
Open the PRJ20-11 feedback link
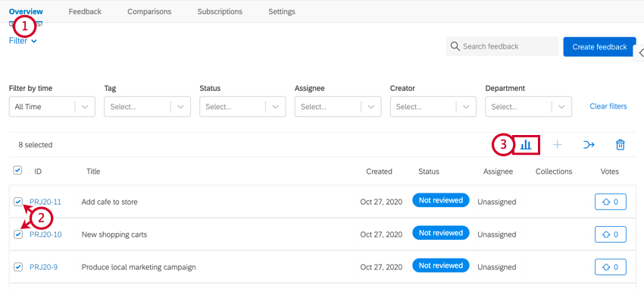coord(45,202)
